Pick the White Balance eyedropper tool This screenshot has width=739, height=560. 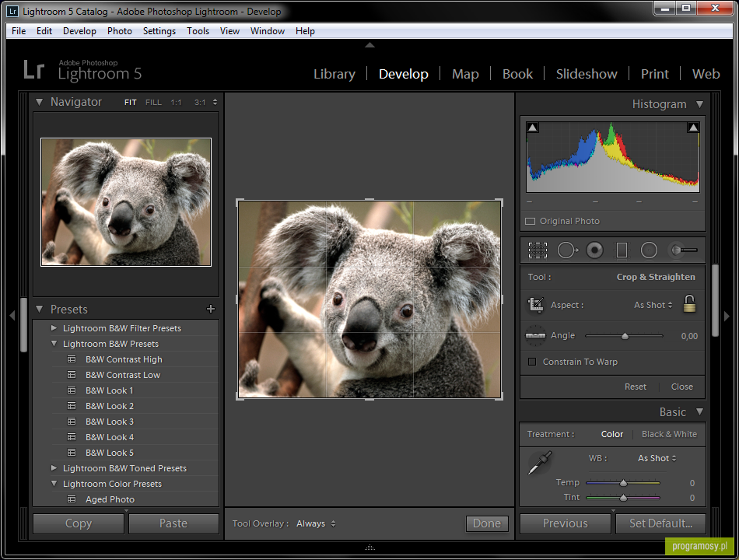coord(540,463)
